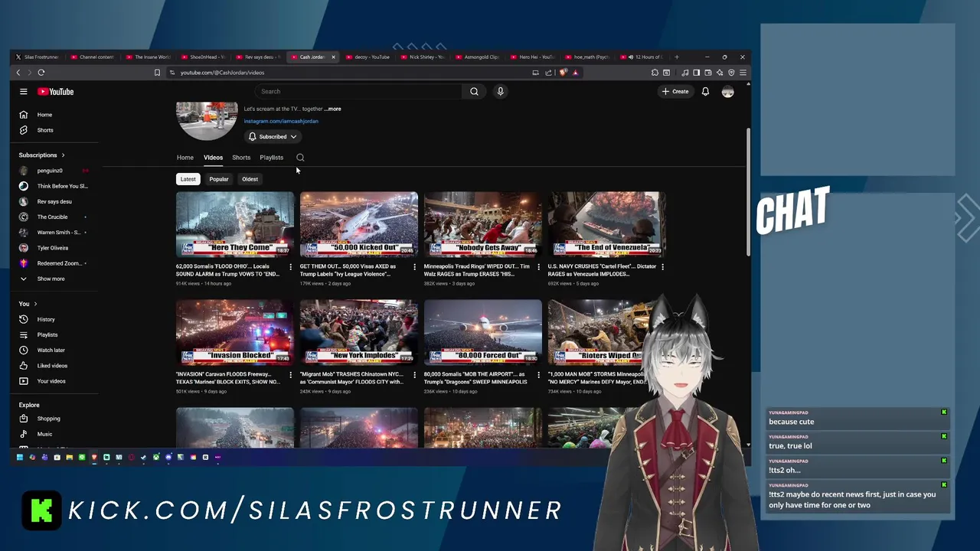Open a new browser tab with plus
Viewport: 980px width, 551px height.
(676, 57)
